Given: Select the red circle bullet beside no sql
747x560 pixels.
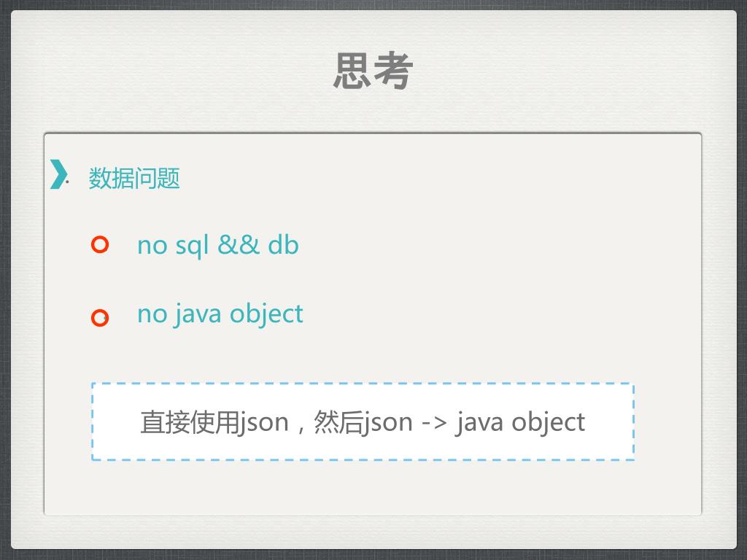Looking at the screenshot, I should [100, 245].
